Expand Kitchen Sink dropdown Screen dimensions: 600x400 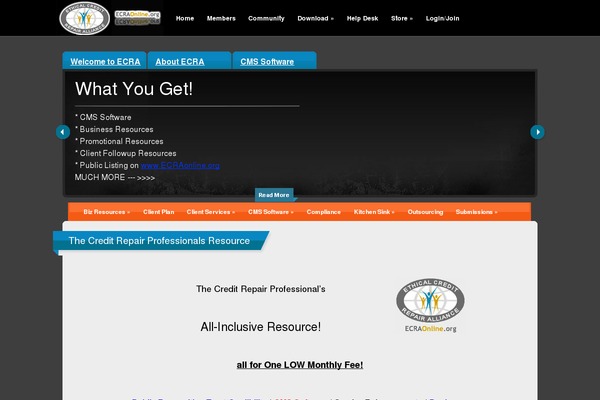coord(374,212)
